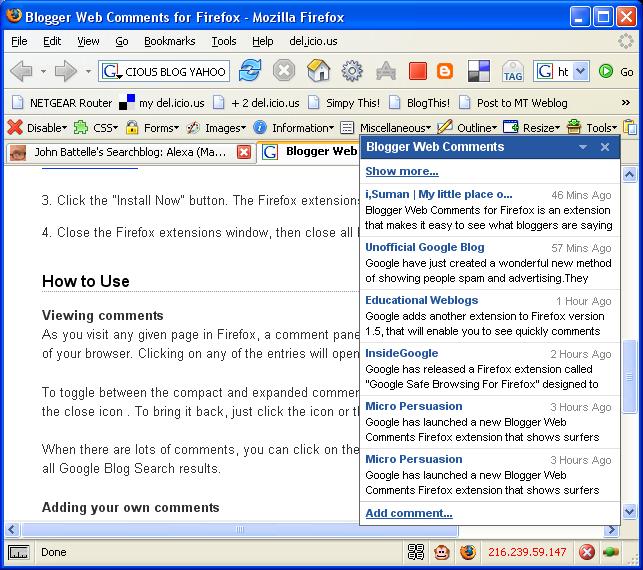Open the Go menu
Image resolution: width=643 pixels, height=570 pixels.
[122, 41]
